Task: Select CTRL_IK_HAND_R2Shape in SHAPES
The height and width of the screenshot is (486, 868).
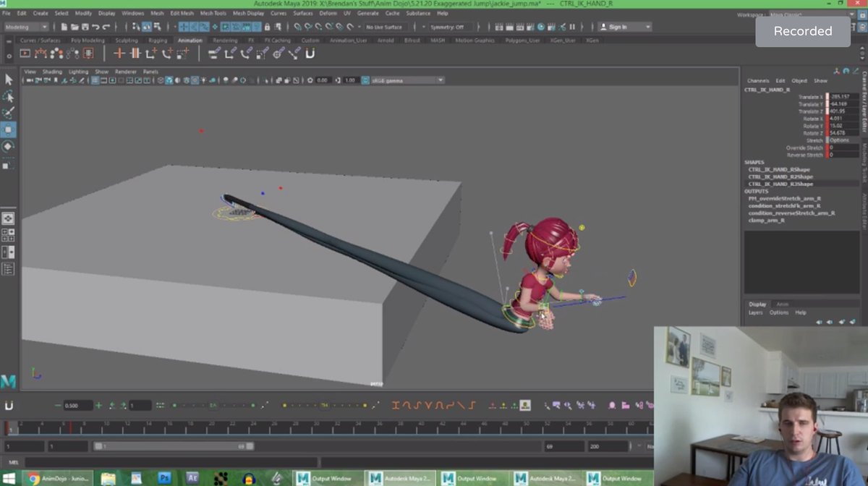Action: tap(780, 176)
